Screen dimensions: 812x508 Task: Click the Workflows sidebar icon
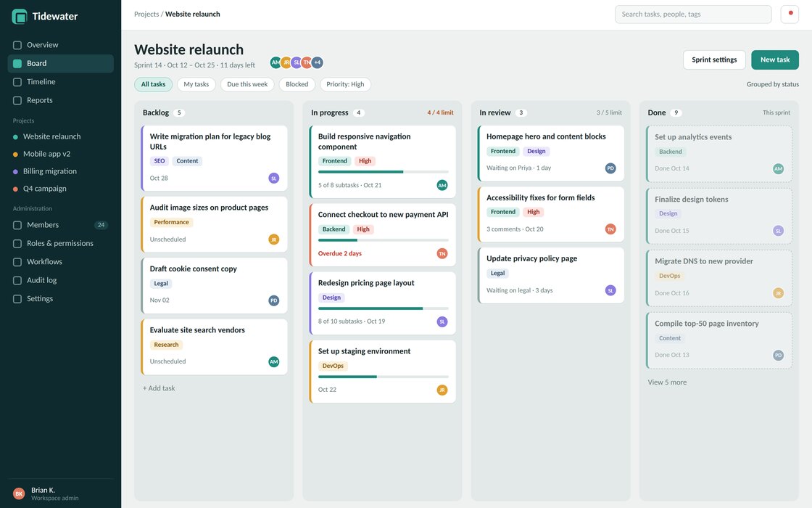click(17, 262)
